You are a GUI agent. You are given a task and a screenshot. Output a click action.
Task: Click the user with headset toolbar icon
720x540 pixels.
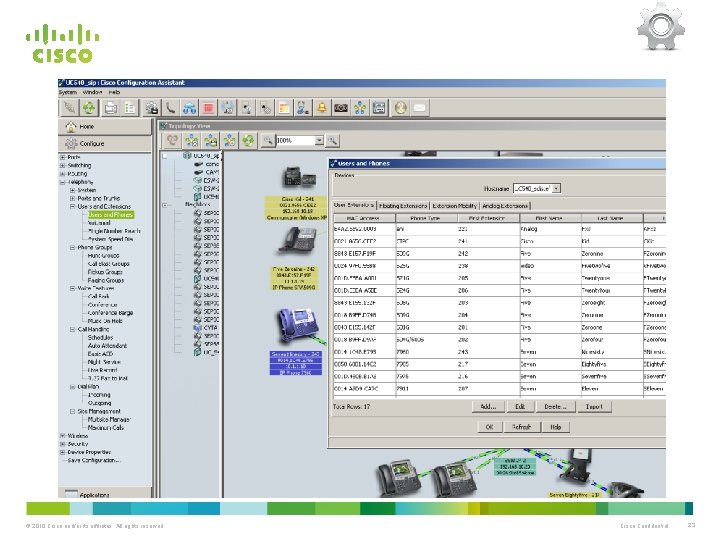(x=303, y=108)
